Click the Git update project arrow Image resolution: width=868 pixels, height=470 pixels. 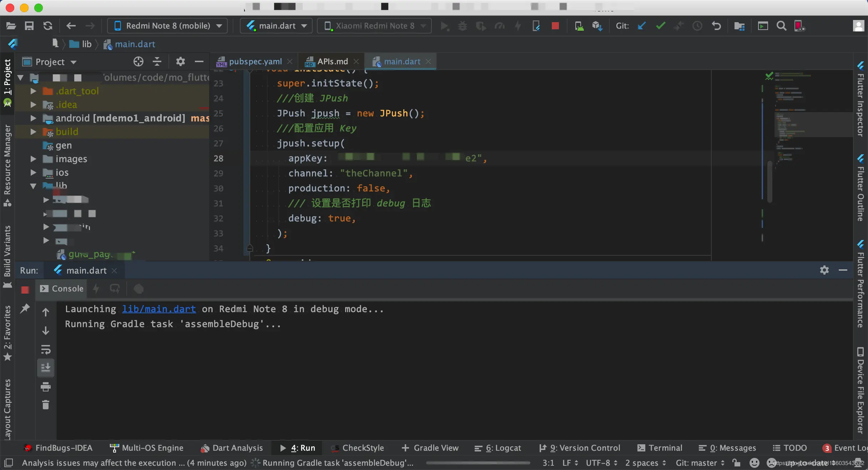(641, 26)
